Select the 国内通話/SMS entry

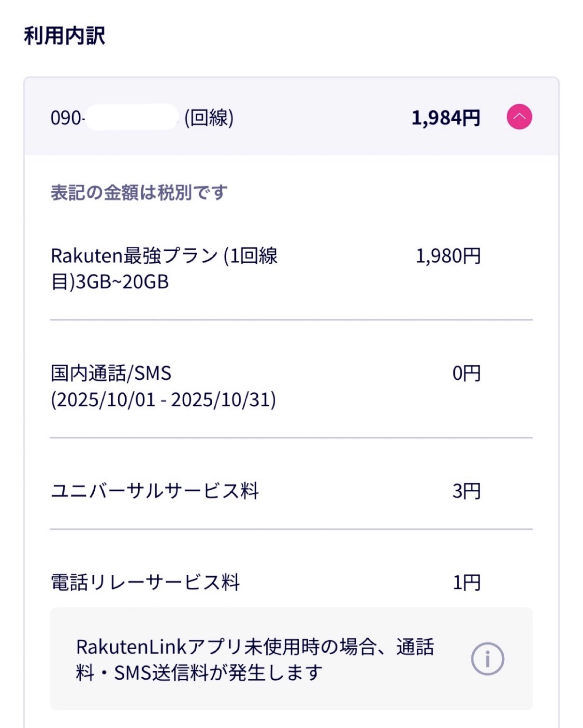[111, 373]
